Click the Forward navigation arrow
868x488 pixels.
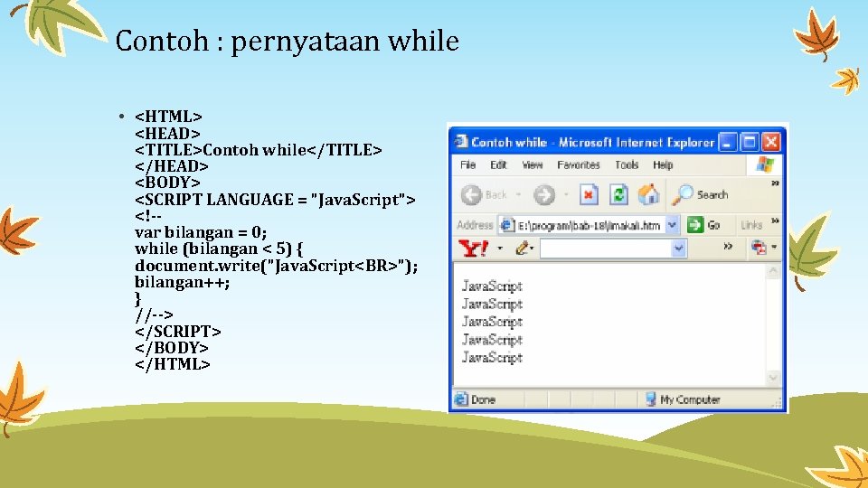click(x=544, y=195)
